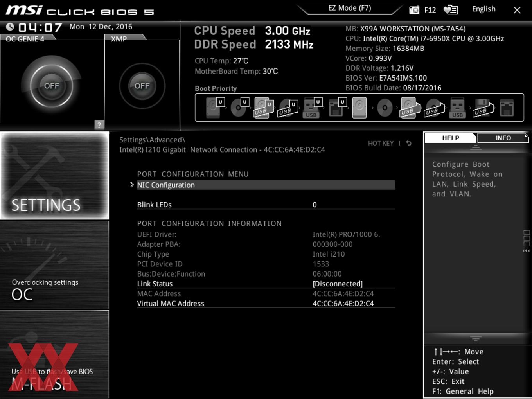Open the English language selector
The width and height of the screenshot is (532, 399).
pos(484,9)
